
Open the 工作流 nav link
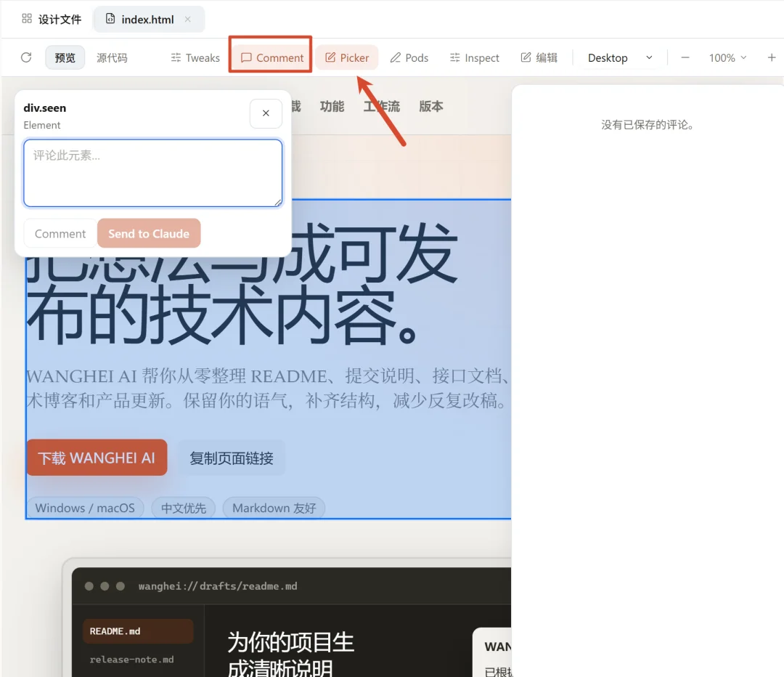point(382,106)
